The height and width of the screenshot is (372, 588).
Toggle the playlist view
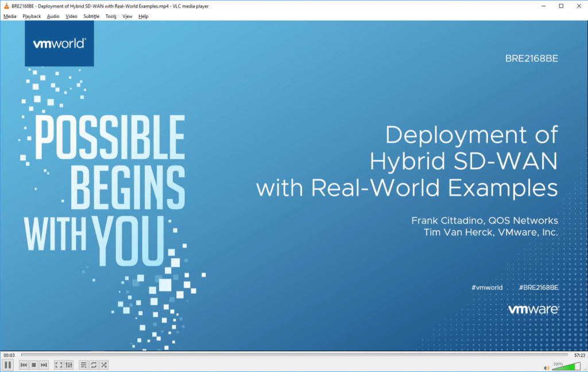84,365
